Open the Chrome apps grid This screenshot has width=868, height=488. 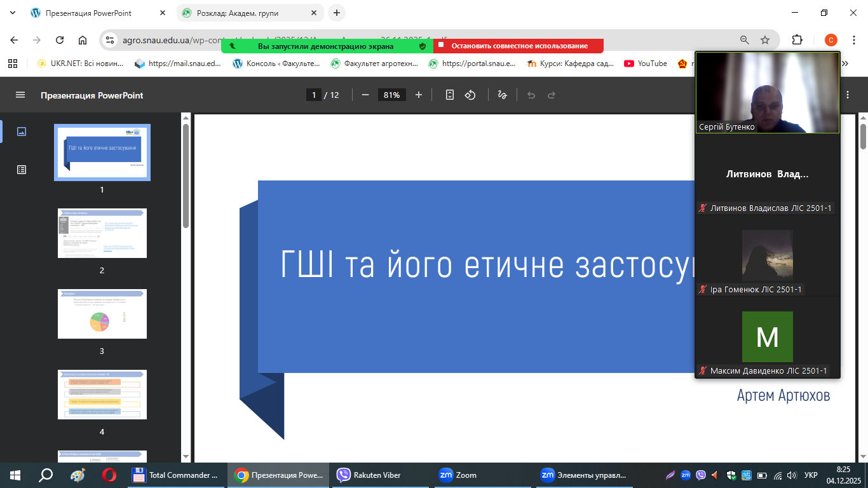(x=13, y=64)
